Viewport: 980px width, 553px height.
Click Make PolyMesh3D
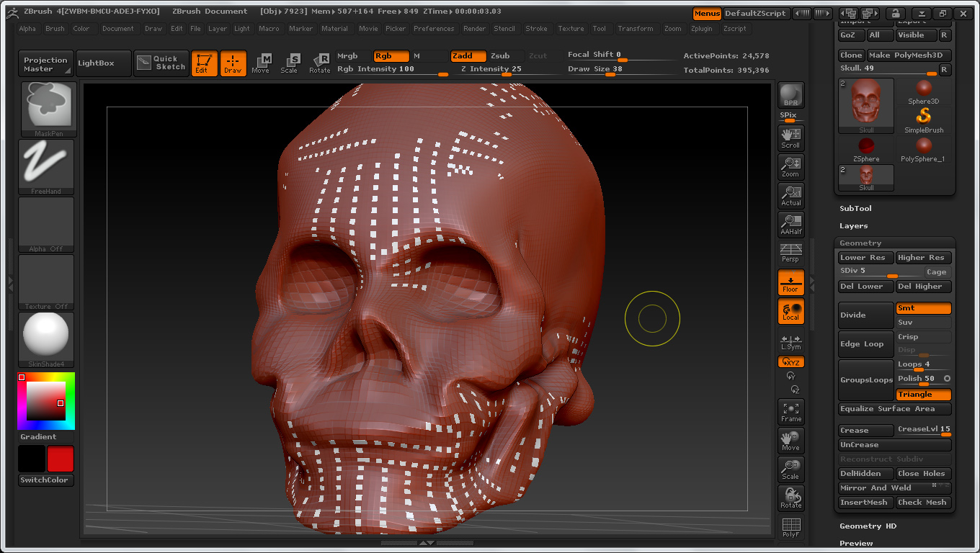(x=909, y=55)
